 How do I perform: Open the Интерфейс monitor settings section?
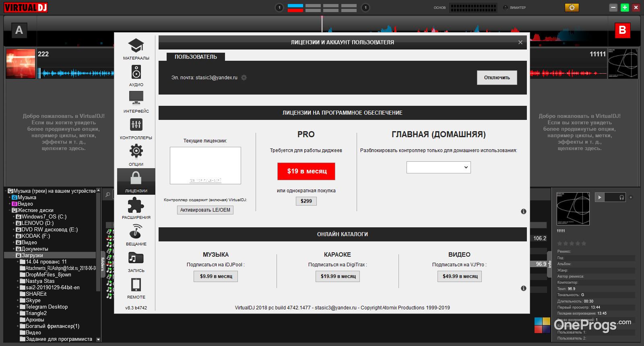136,102
